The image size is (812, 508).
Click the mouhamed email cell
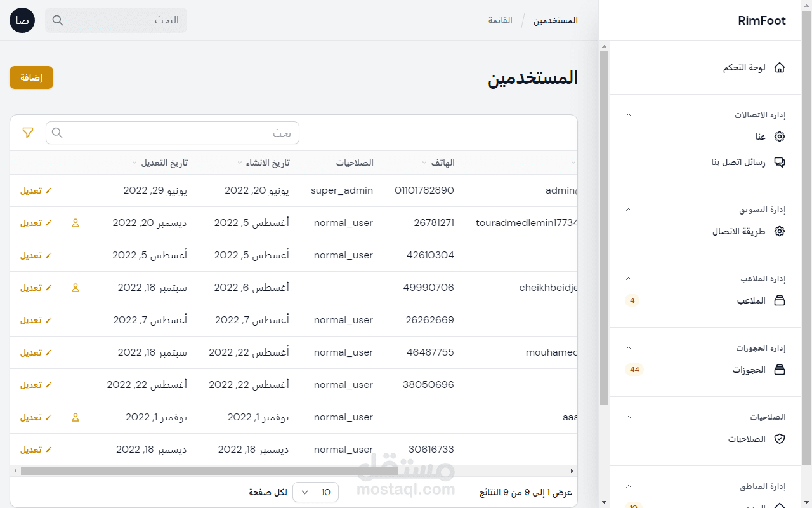pyautogui.click(x=552, y=352)
